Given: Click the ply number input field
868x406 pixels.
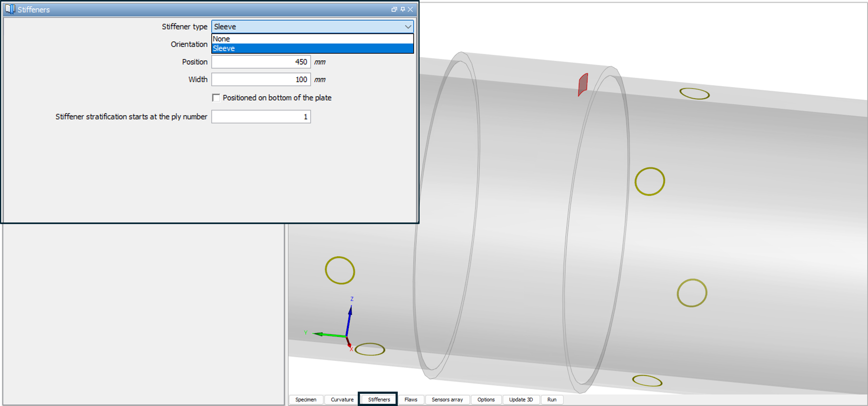Looking at the screenshot, I should 261,117.
